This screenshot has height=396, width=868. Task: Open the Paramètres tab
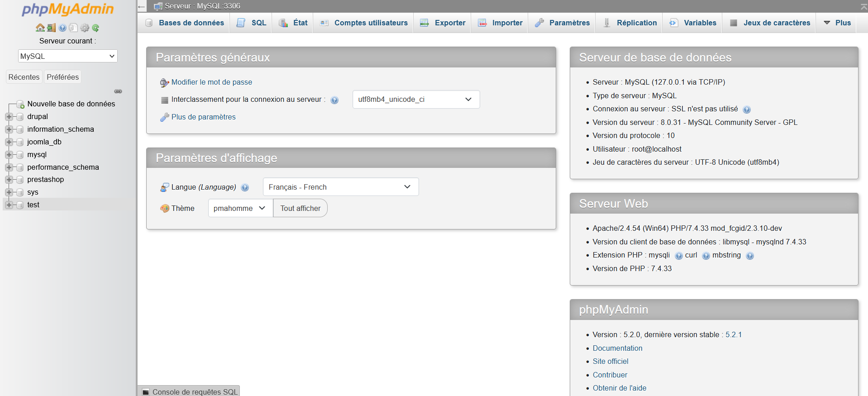(562, 23)
